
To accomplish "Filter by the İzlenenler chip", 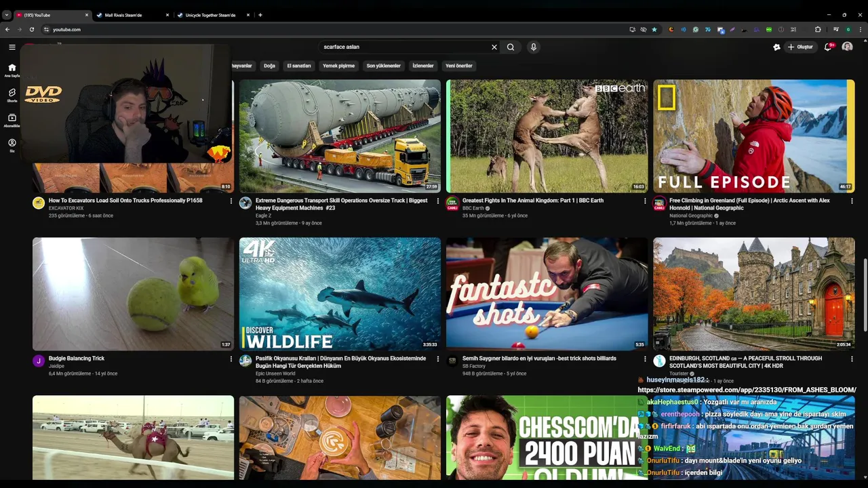I will (x=423, y=66).
